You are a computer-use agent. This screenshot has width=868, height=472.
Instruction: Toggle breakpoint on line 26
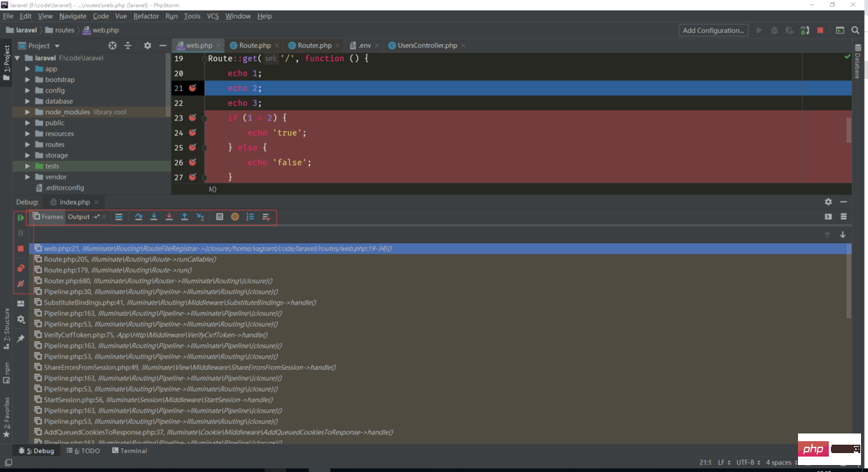point(192,162)
